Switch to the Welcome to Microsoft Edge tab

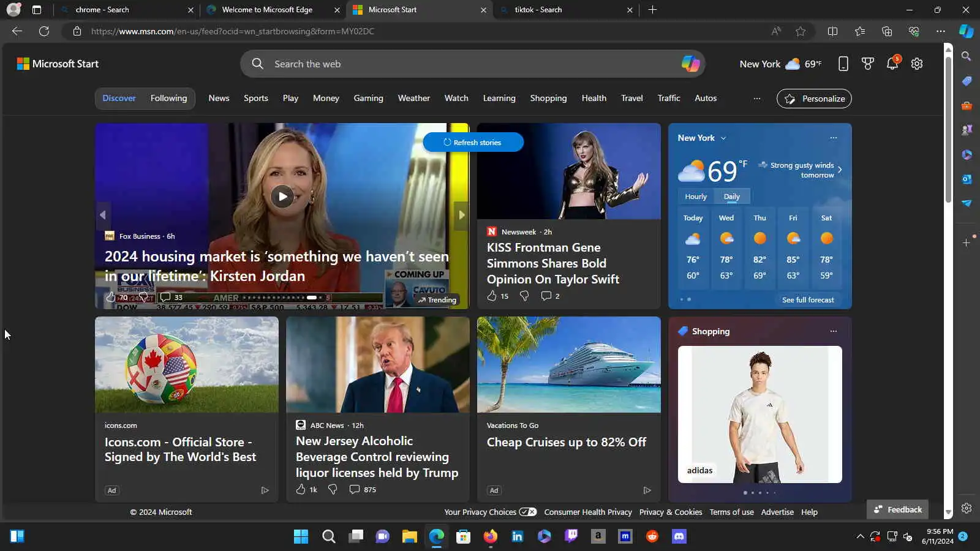coord(273,10)
